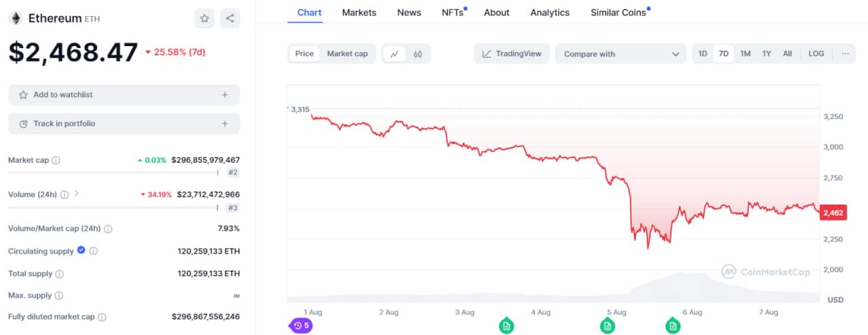The image size is (868, 335).
Task: Expand the Volume (24h) chevron
Action: pyautogui.click(x=76, y=194)
